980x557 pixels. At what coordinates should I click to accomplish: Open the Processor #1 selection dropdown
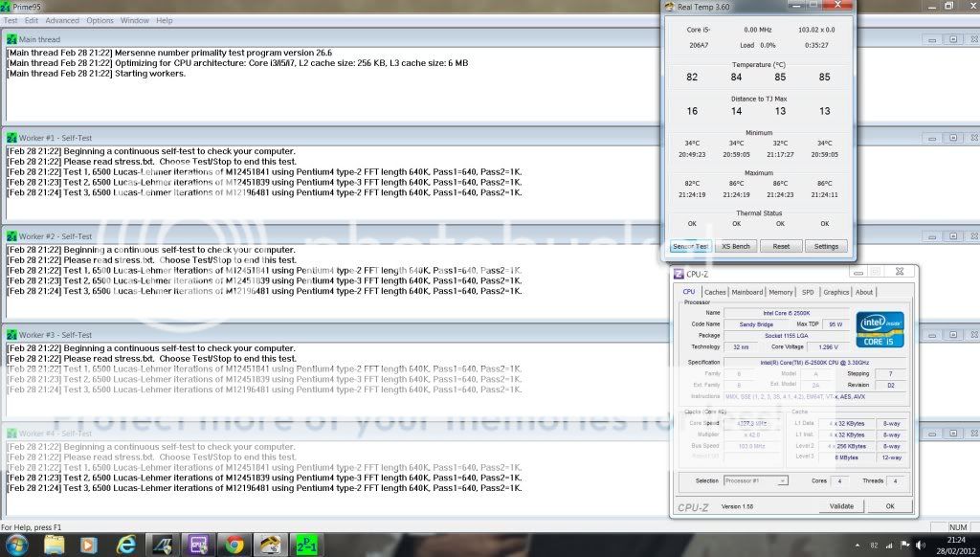tap(756, 480)
